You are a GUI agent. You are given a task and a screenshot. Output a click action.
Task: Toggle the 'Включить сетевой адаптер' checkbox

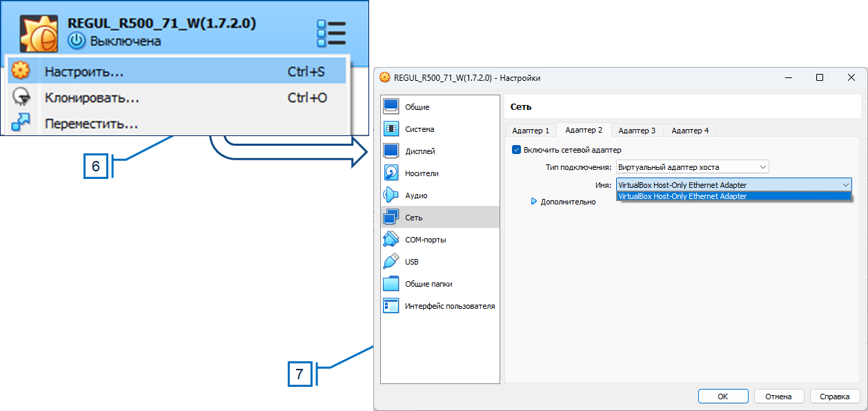516,150
